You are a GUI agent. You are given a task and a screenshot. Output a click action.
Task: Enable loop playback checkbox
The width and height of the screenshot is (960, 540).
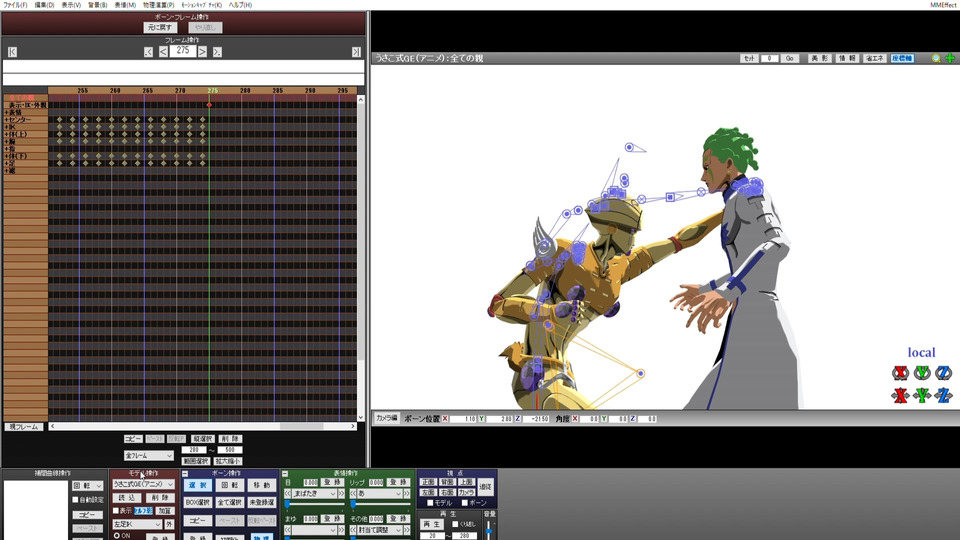point(455,524)
